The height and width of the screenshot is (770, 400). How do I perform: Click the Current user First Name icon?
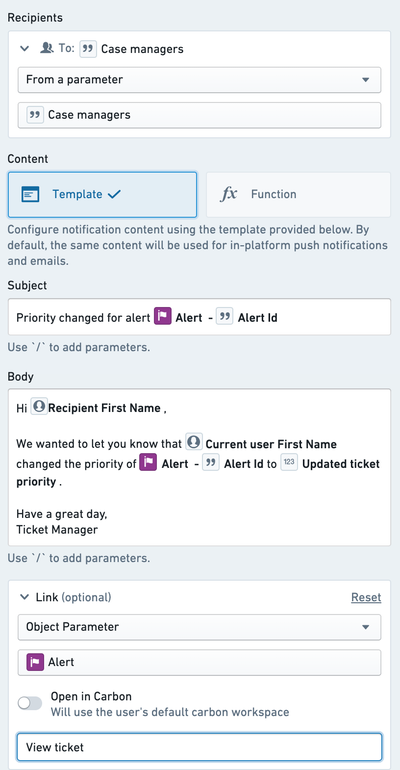click(x=194, y=443)
